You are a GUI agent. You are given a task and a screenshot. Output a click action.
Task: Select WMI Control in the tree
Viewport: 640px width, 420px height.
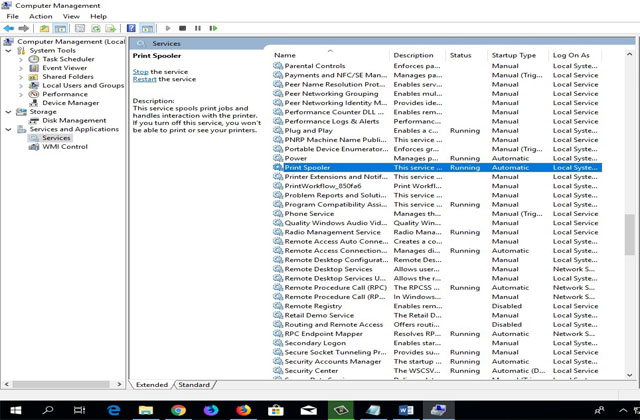pos(65,147)
